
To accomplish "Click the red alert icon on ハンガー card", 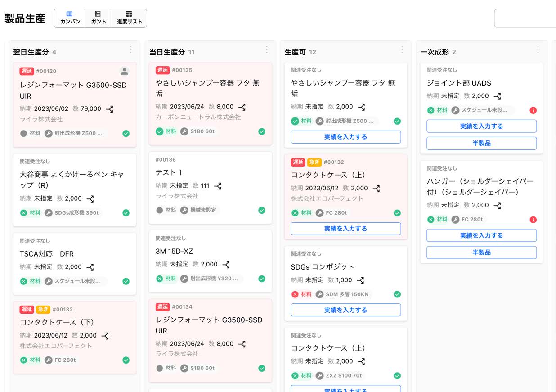I will pos(533,220).
